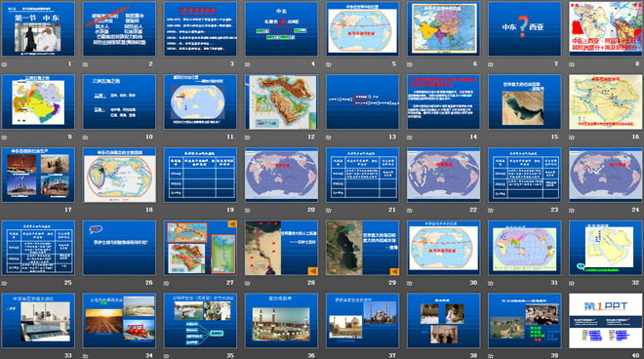Select slide 19 with the empty table
Screen dimensions: 644x359
click(200, 175)
